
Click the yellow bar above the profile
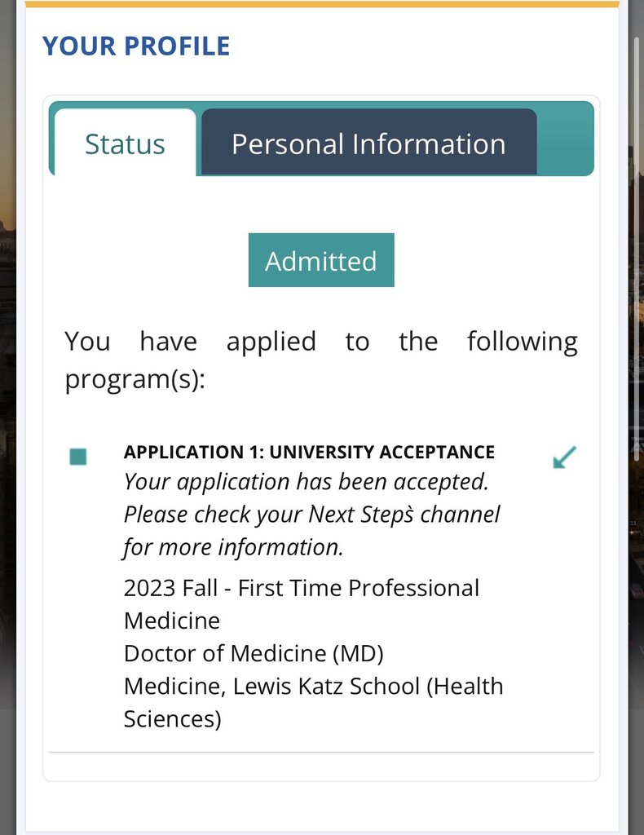click(321, 4)
